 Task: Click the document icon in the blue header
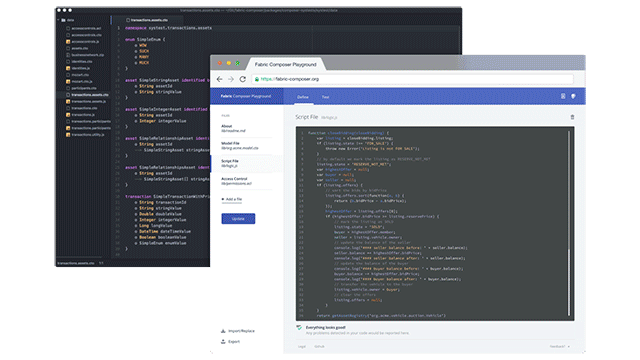(563, 96)
